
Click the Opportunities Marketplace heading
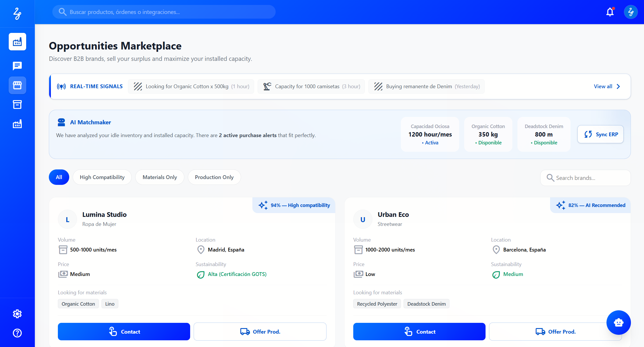tap(115, 46)
